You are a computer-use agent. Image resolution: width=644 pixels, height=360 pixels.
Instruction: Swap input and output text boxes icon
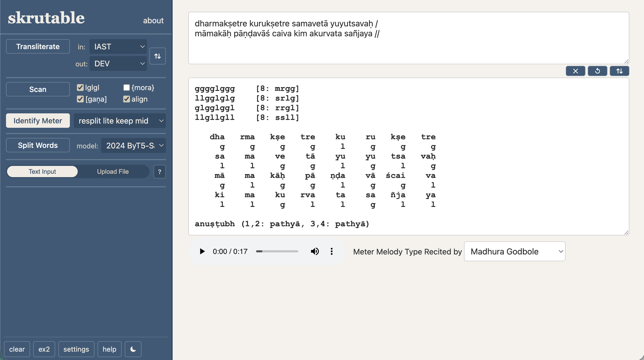(619, 71)
